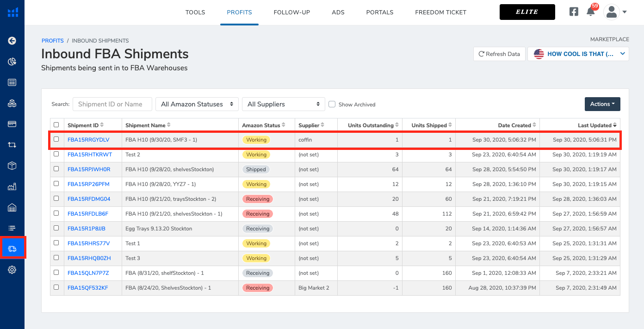Click the notifications bell icon
The width and height of the screenshot is (644, 329).
tap(590, 12)
